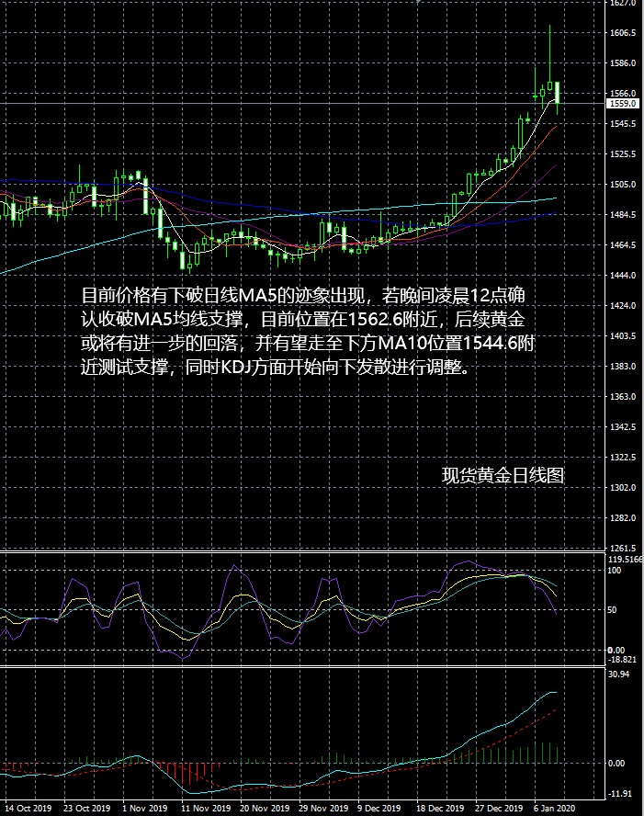Select the 1444.0 price axis label
The image size is (644, 816).
623,276
